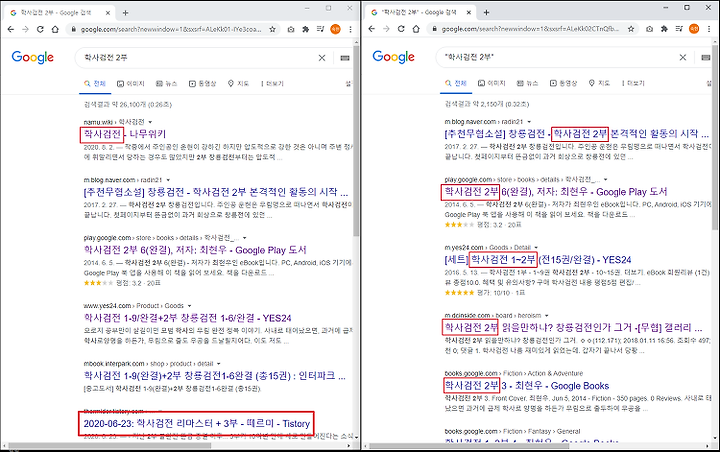Open Chrome menu dots in left window

[x=350, y=29]
